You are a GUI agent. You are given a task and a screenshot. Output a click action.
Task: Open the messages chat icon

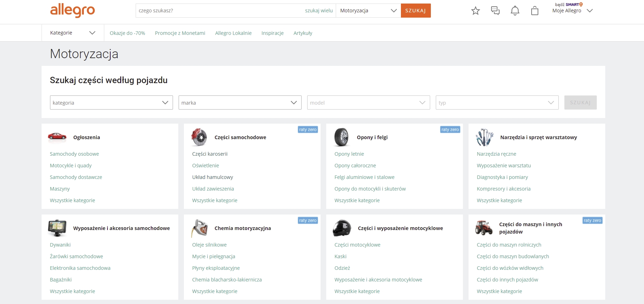[x=495, y=11]
